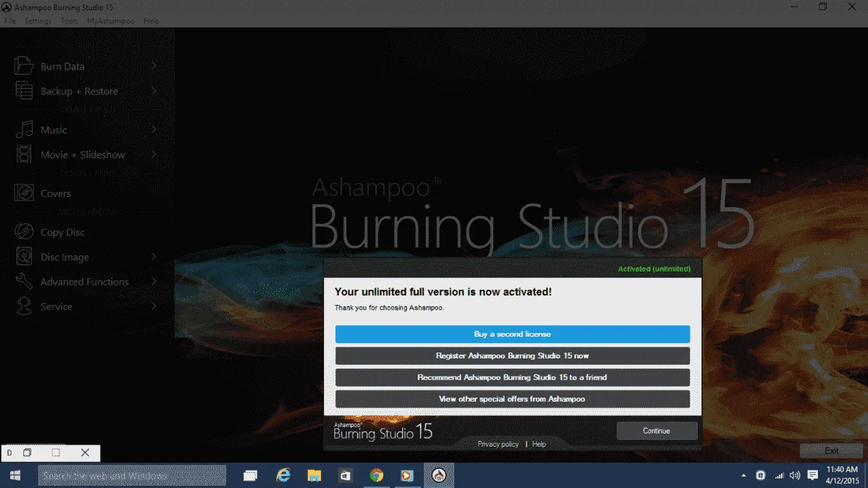The image size is (868, 488).
Task: Click the Exit button
Action: (x=832, y=451)
